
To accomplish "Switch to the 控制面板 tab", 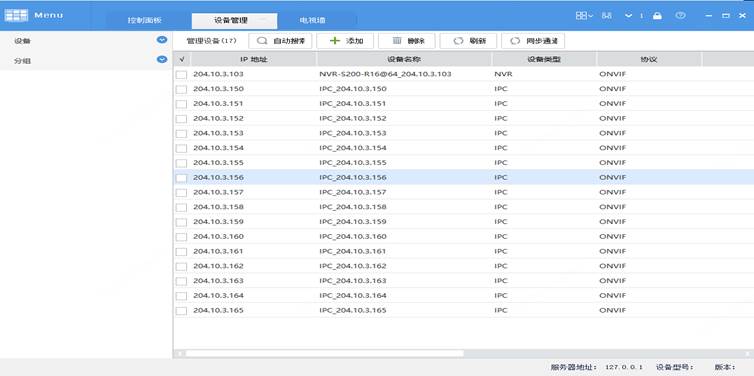I will coord(144,21).
